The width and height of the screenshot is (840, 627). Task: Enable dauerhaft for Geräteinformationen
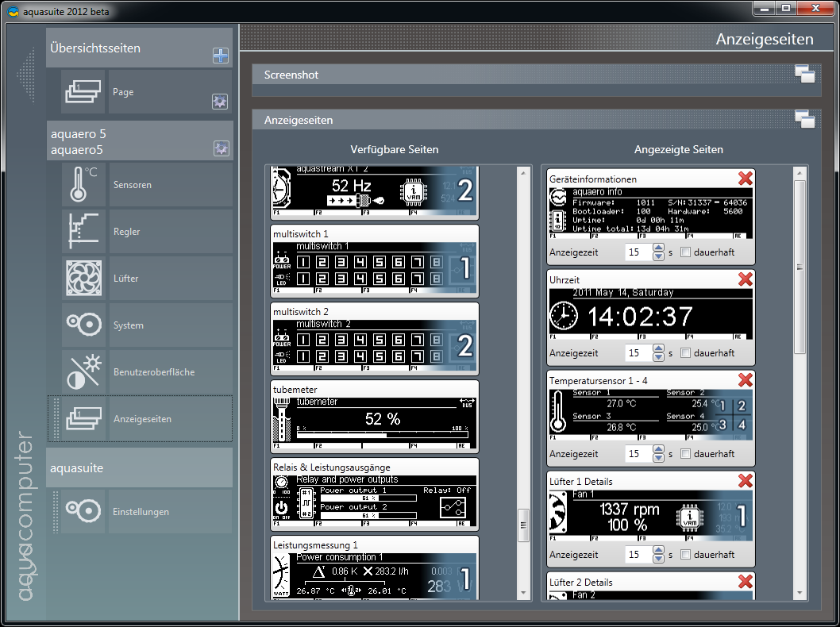pos(685,252)
